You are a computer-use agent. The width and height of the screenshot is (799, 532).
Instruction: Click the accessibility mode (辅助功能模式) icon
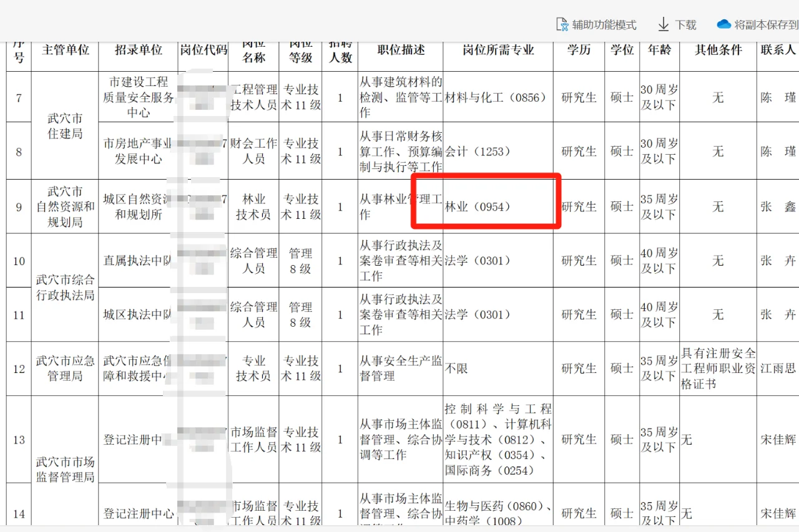[x=562, y=24]
